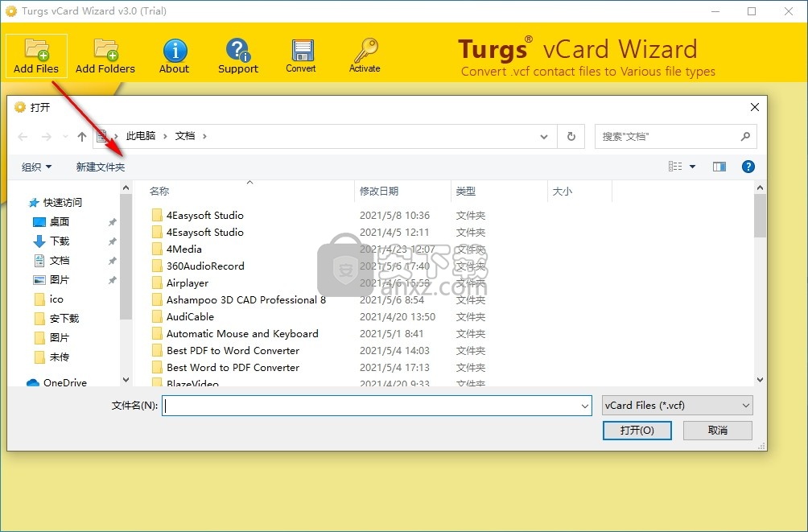Open pinned Documents 文档 in sidebar

(x=60, y=260)
